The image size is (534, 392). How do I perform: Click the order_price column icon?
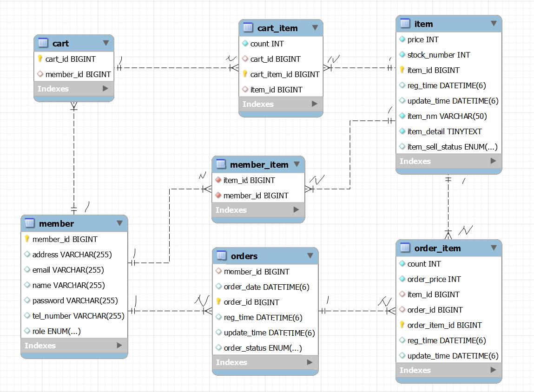[x=402, y=279]
